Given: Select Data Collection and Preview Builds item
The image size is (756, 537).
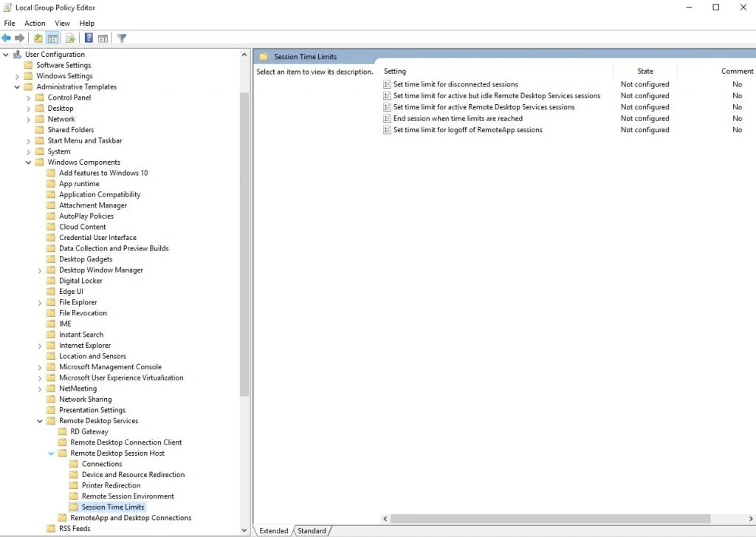Looking at the screenshot, I should [x=114, y=248].
